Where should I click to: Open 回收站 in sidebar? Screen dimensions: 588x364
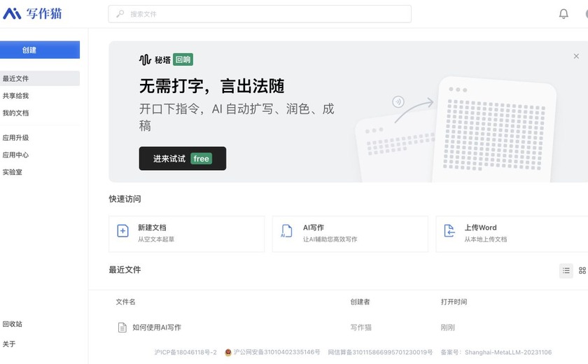pyautogui.click(x=13, y=324)
